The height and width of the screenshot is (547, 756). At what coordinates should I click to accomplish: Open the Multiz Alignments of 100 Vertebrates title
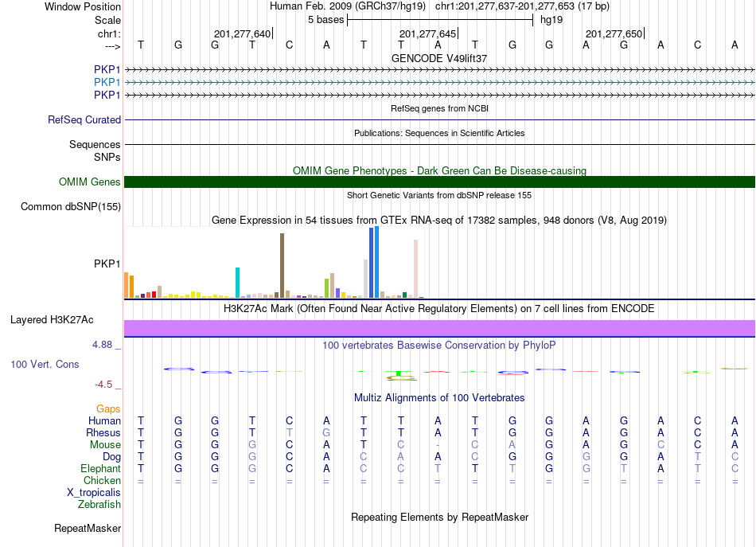(x=439, y=398)
